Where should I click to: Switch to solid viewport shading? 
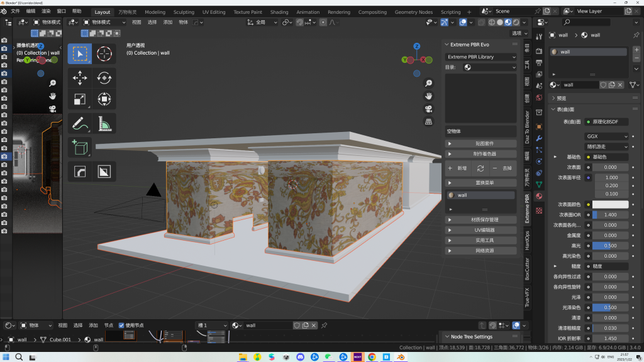[500, 22]
